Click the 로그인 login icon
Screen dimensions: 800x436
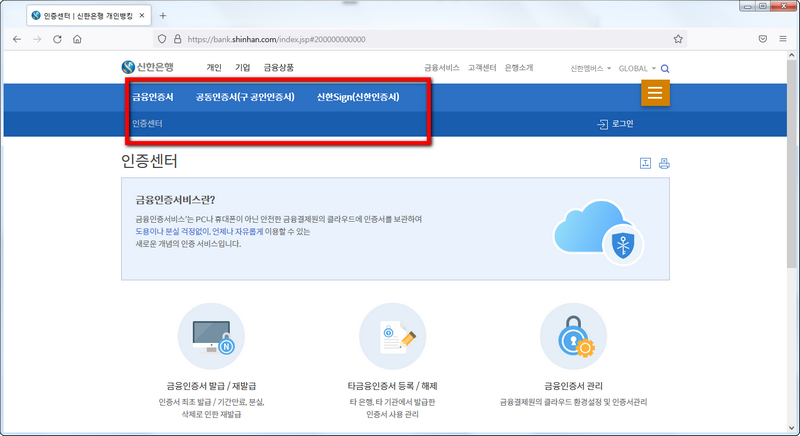pos(603,124)
